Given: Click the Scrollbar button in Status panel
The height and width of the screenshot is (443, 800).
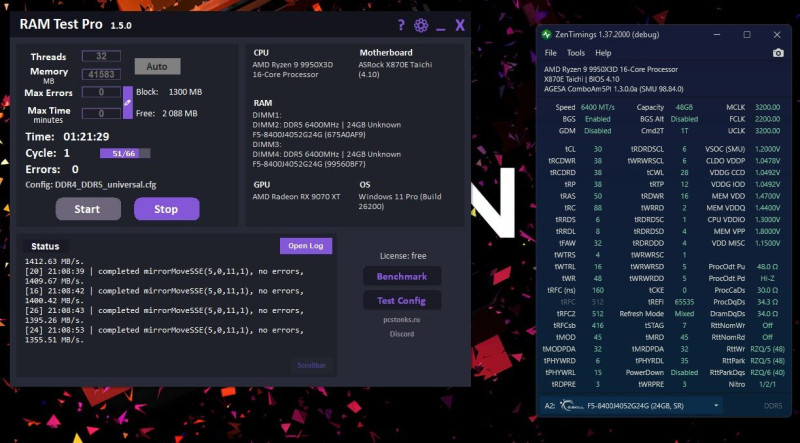Looking at the screenshot, I should tap(312, 365).
